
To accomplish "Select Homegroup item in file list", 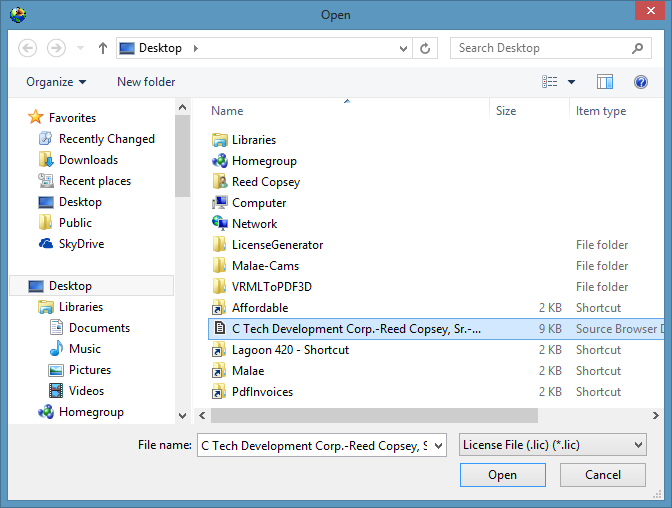I will coord(264,161).
